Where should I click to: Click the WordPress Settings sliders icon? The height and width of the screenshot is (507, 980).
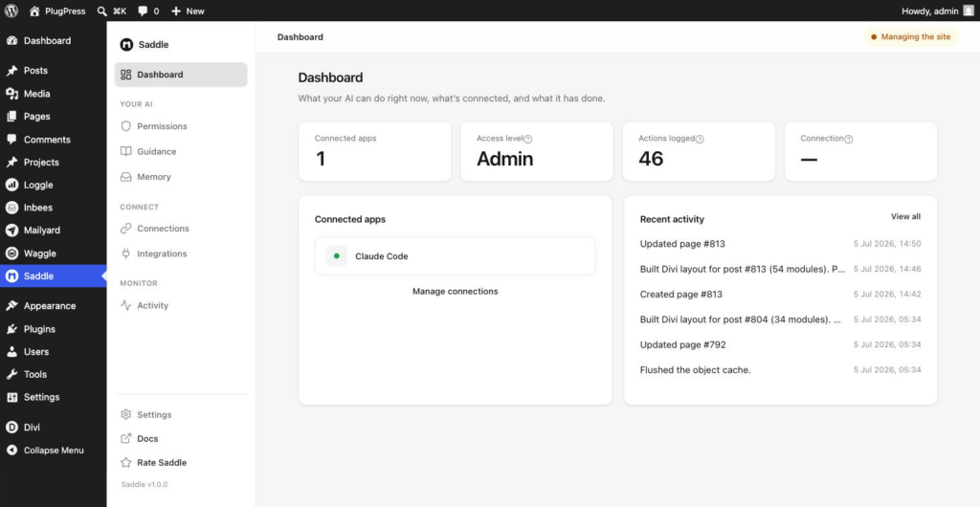pyautogui.click(x=11, y=397)
